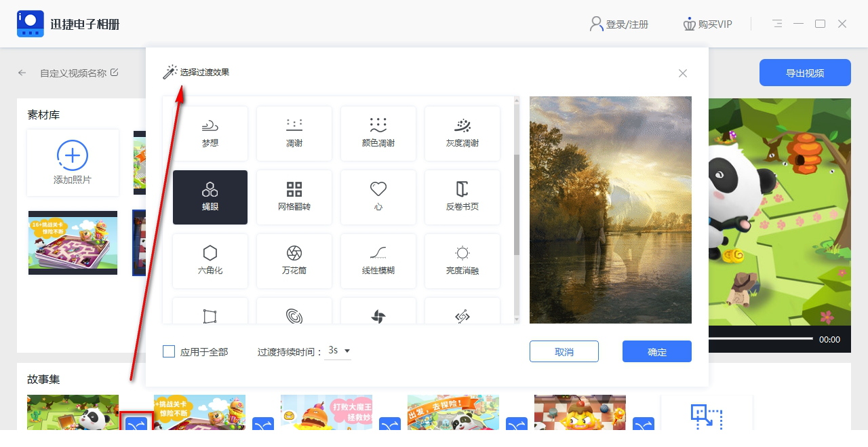This screenshot has height=447, width=868.
Task: Apply the 线性模糊 linear blur transition
Action: pyautogui.click(x=378, y=260)
